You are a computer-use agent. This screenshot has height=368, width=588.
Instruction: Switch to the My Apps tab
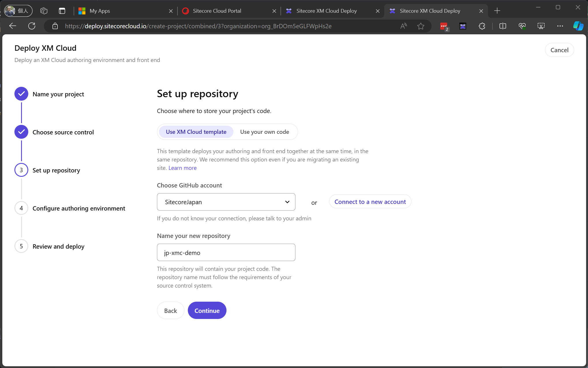tap(126, 11)
